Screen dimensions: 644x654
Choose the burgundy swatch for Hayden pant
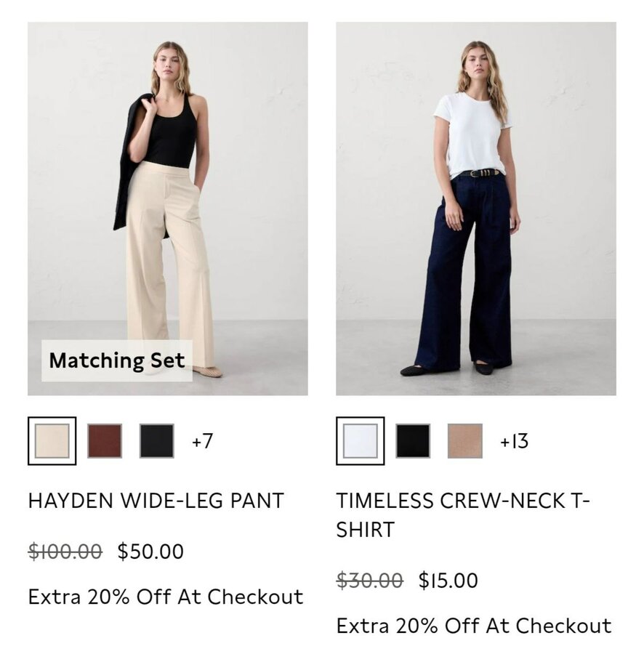105,441
